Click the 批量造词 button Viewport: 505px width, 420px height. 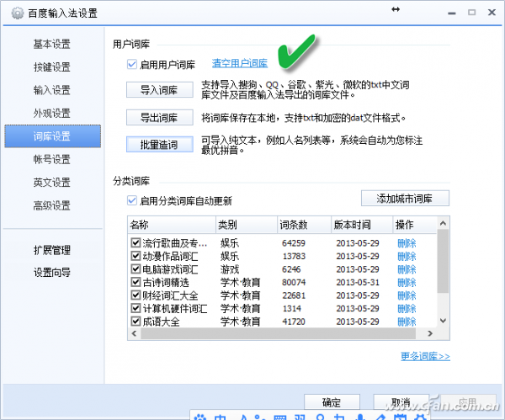pos(159,145)
